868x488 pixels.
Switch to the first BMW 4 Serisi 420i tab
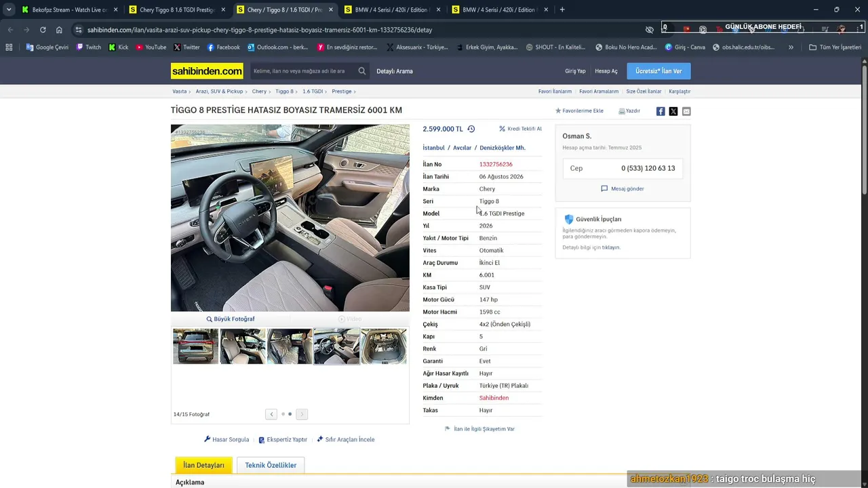coord(391,9)
